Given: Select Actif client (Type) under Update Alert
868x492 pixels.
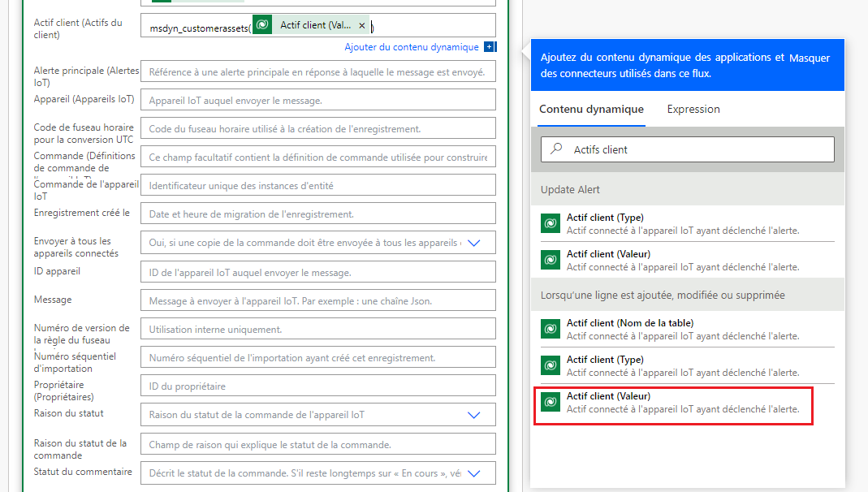Looking at the screenshot, I should point(687,223).
